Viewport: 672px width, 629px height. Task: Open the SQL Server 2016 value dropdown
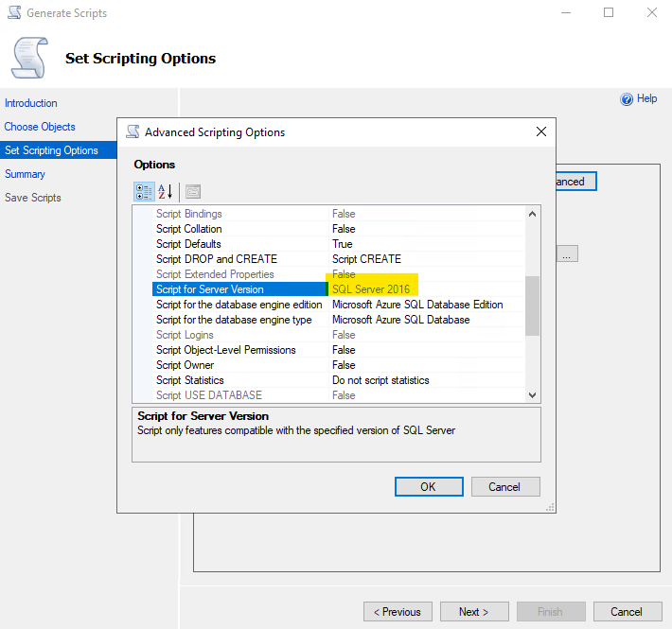point(427,289)
